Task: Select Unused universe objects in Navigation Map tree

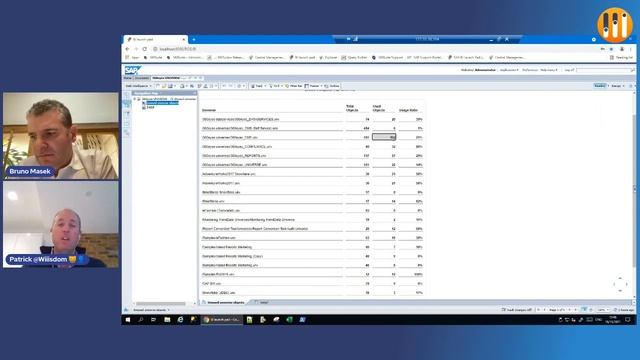Action: [162, 103]
